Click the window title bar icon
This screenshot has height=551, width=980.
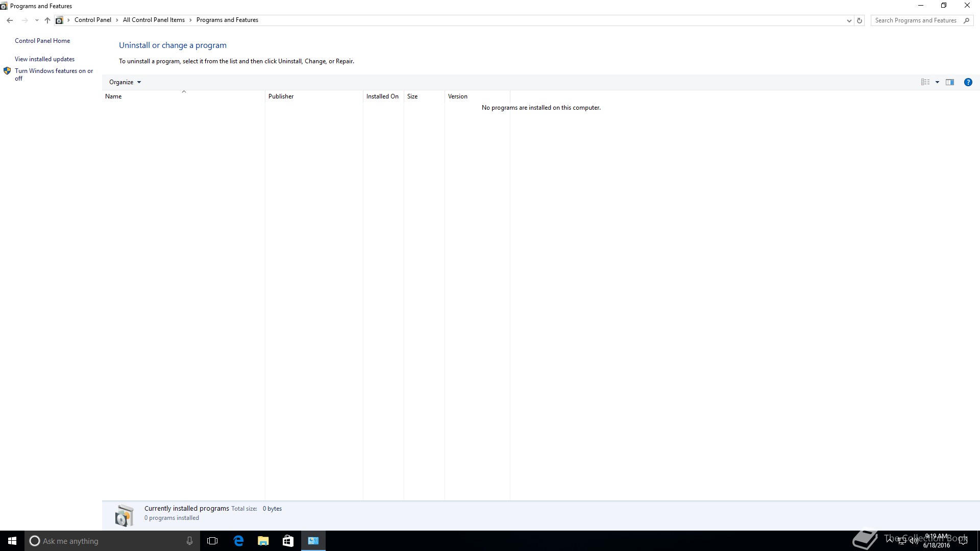point(4,6)
